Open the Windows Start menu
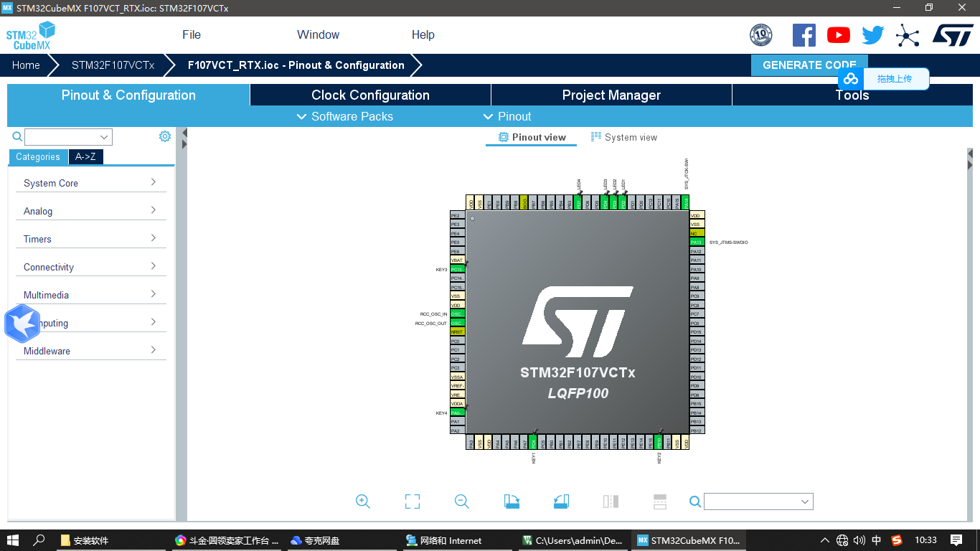Screen dimensions: 980x551 click(13, 540)
